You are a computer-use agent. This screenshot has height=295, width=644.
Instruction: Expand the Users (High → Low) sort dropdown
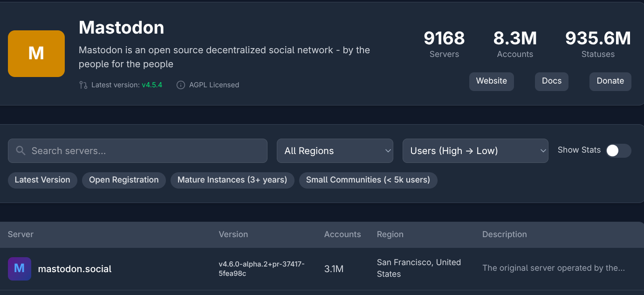[475, 151]
